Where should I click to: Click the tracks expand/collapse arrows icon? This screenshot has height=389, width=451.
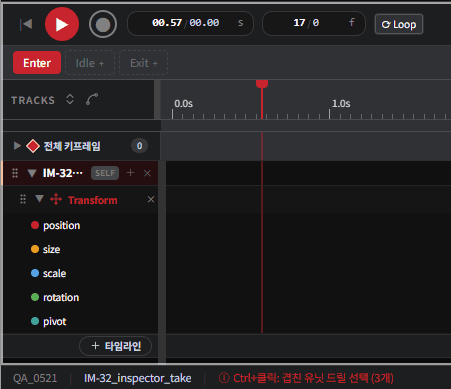click(70, 99)
